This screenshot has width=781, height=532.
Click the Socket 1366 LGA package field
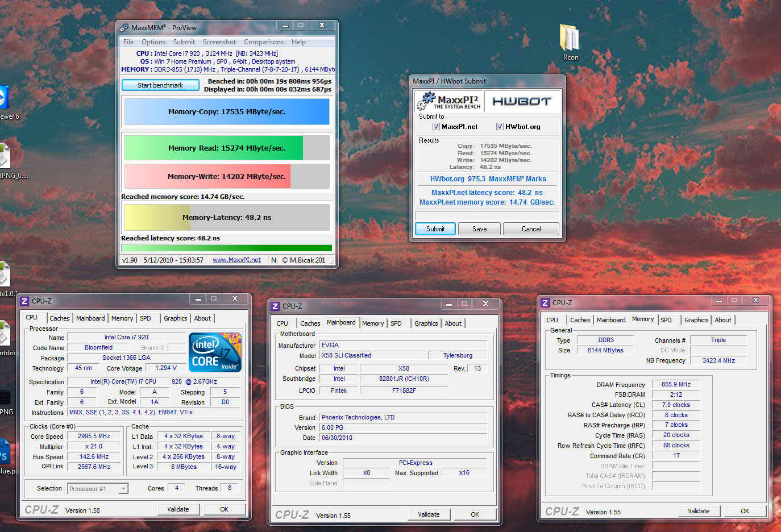(126, 358)
